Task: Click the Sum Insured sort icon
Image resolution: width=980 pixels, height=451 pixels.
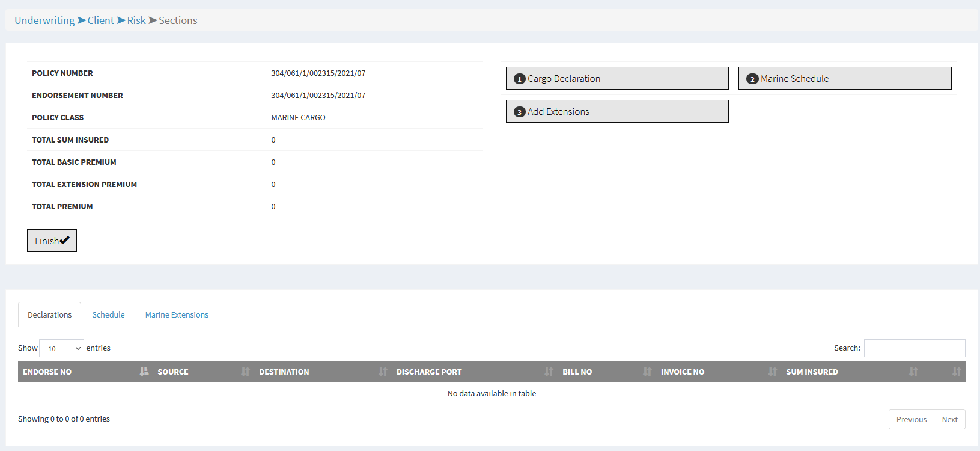Action: point(913,372)
